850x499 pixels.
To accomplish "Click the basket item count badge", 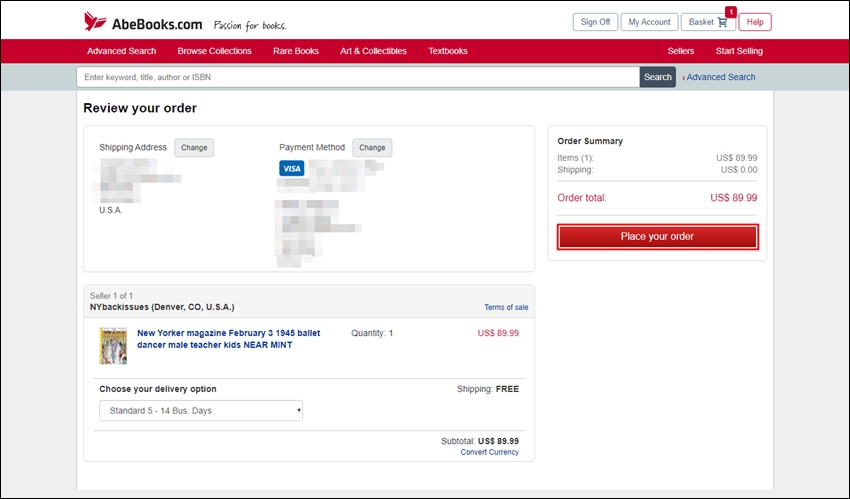I will [730, 12].
